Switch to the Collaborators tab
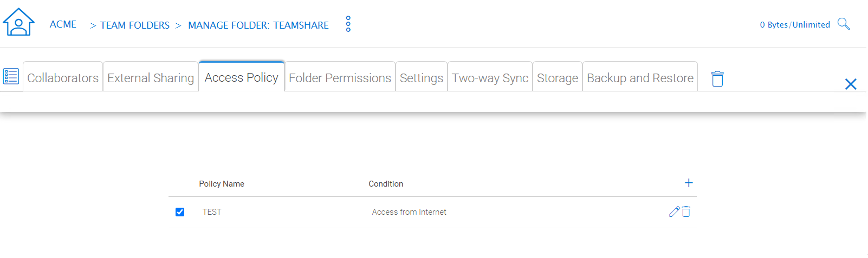This screenshot has width=868, height=258. tap(63, 77)
